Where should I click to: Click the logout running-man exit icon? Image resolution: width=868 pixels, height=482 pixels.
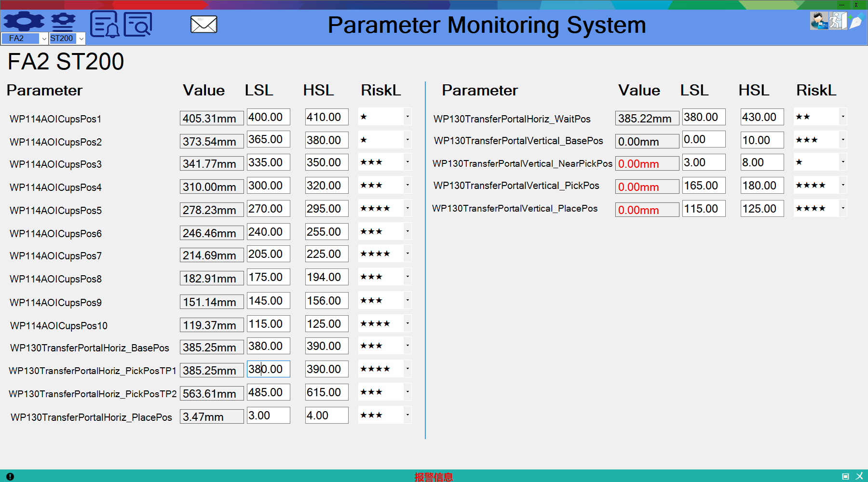tap(838, 21)
